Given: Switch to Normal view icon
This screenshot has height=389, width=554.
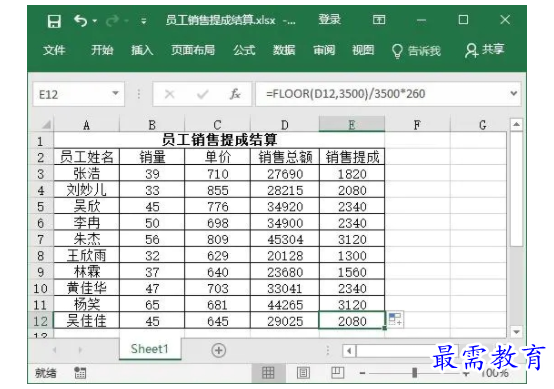Looking at the screenshot, I should coord(268,372).
